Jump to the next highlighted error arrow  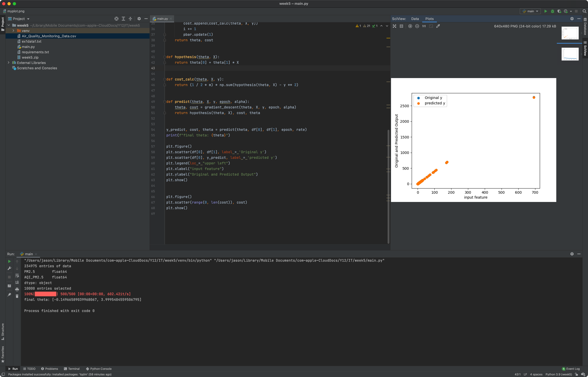[x=387, y=26]
